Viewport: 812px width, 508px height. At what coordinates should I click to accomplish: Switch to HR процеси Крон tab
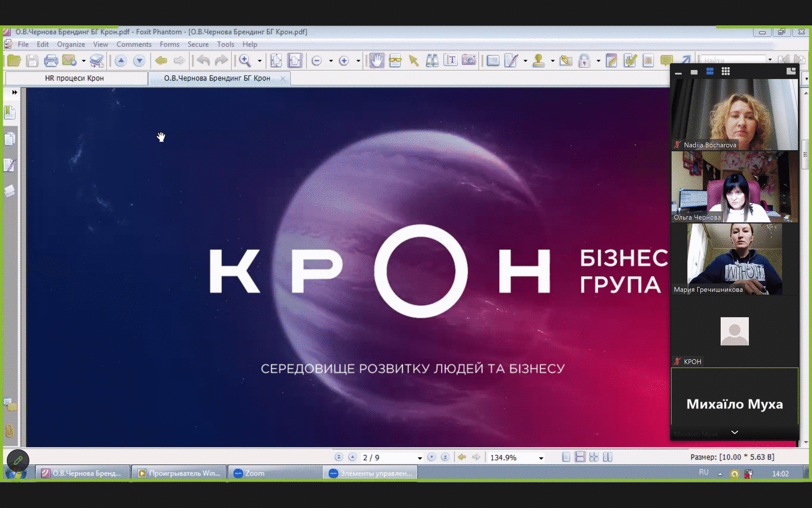point(74,78)
